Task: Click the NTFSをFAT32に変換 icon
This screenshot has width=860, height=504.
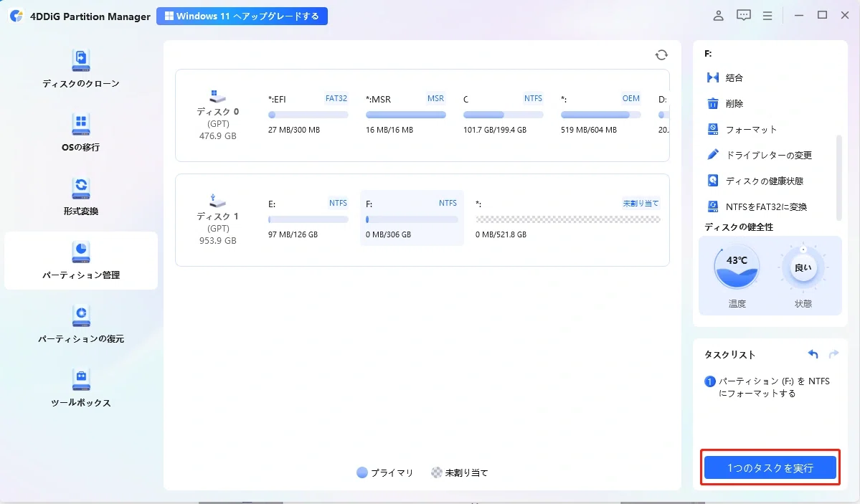Action: 712,206
